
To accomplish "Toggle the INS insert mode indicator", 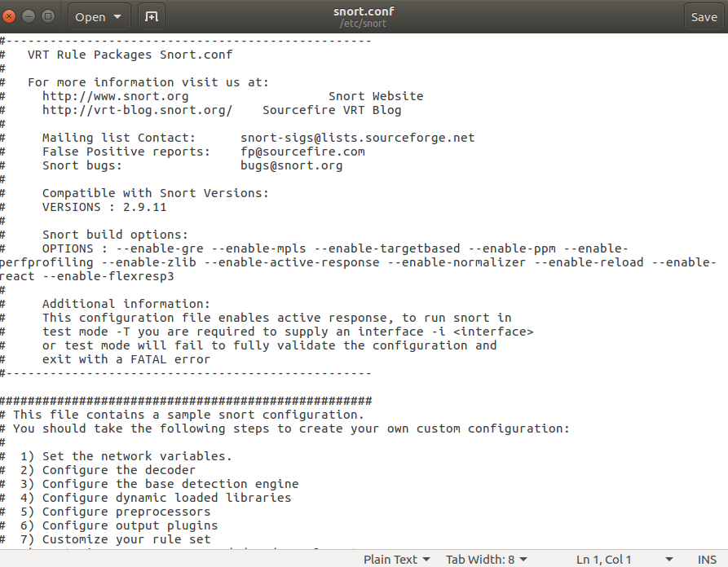I will (x=707, y=559).
